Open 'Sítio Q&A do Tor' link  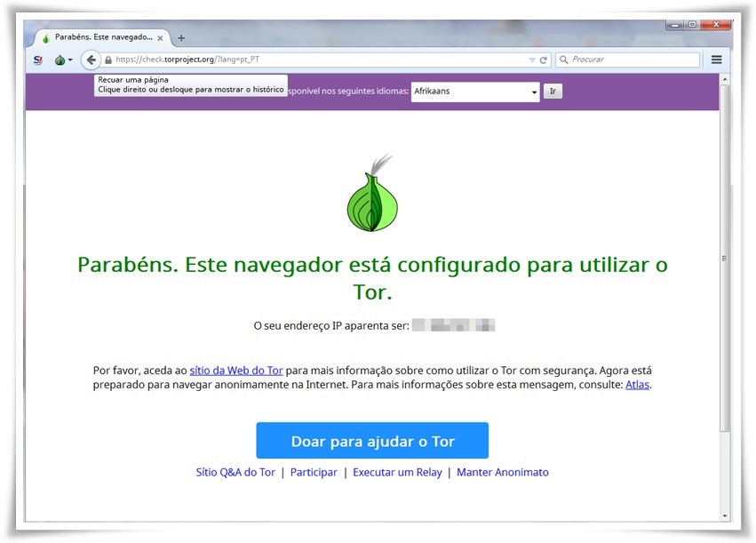[235, 472]
